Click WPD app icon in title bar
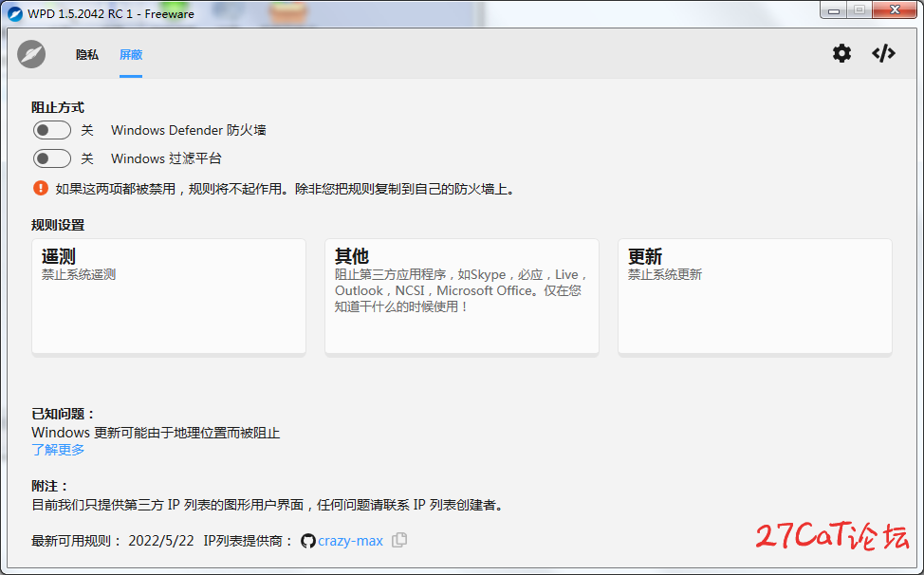Image resolution: width=924 pixels, height=575 pixels. 15,13
